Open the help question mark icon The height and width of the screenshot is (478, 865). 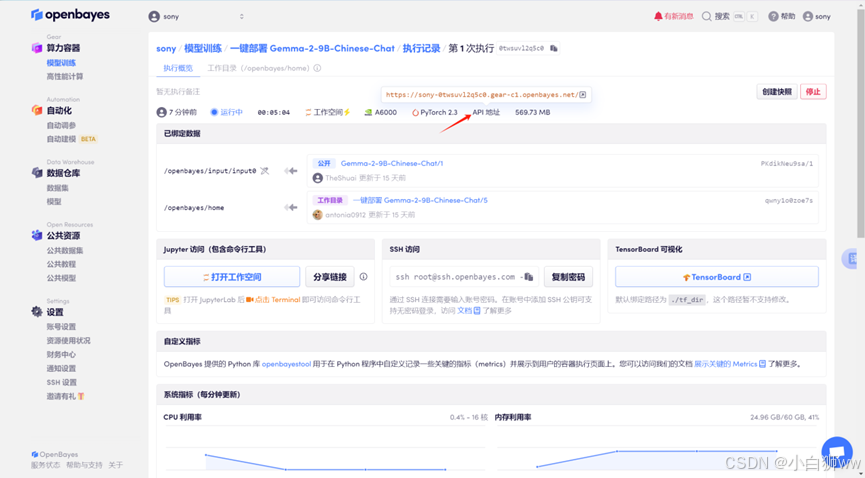coord(773,17)
